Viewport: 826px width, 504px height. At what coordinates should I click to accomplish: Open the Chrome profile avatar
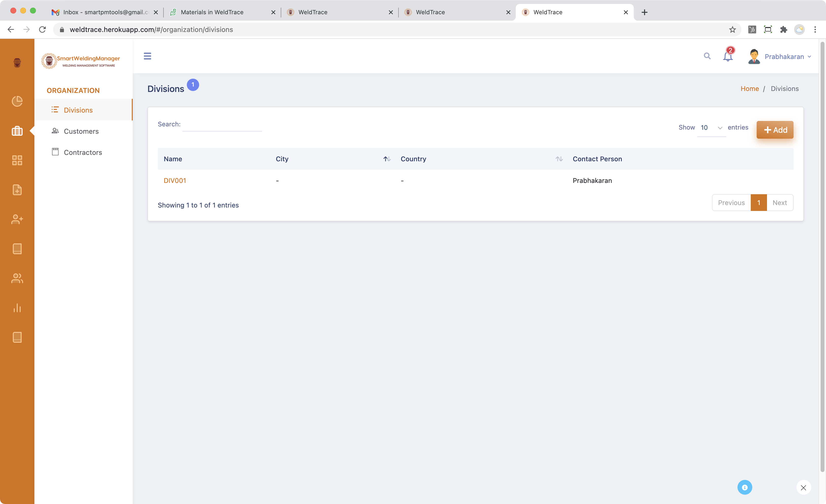[799, 30]
